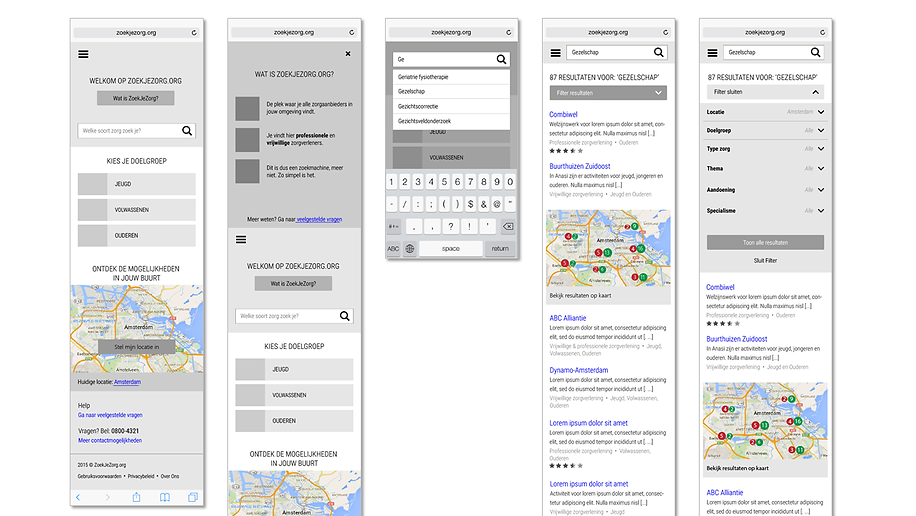Select 'Geriatrie fysiotherapie' suggestion
This screenshot has width=916, height=516.
point(451,77)
